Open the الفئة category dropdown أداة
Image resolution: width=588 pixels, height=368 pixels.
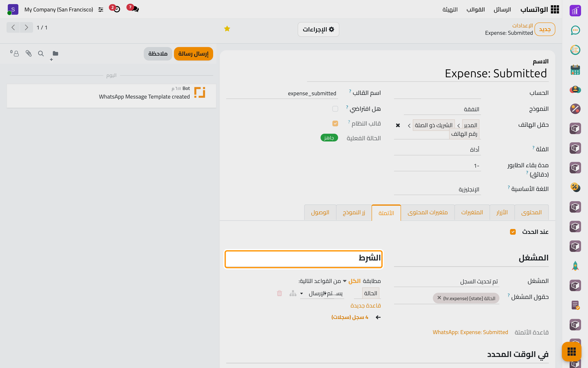tap(437, 150)
